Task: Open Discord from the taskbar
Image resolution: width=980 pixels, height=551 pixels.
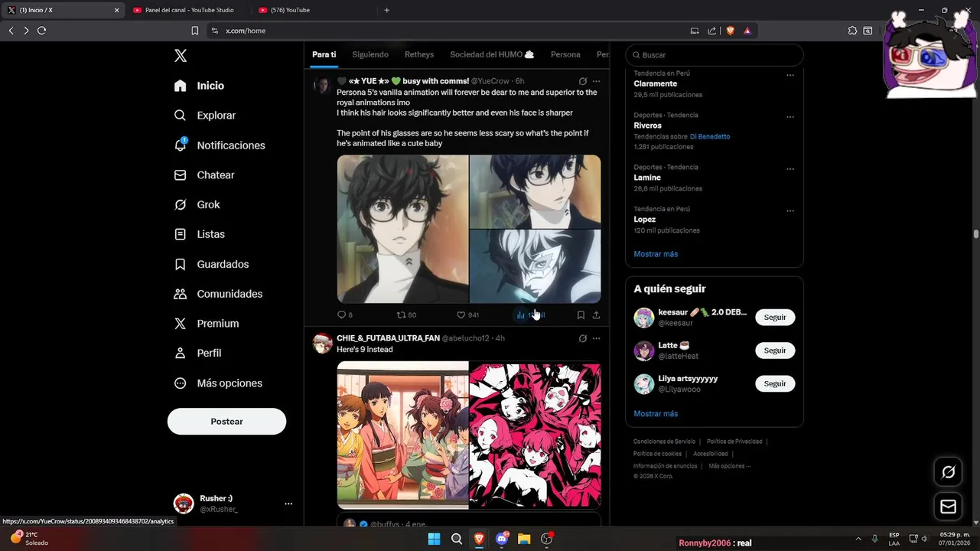Action: [502, 539]
